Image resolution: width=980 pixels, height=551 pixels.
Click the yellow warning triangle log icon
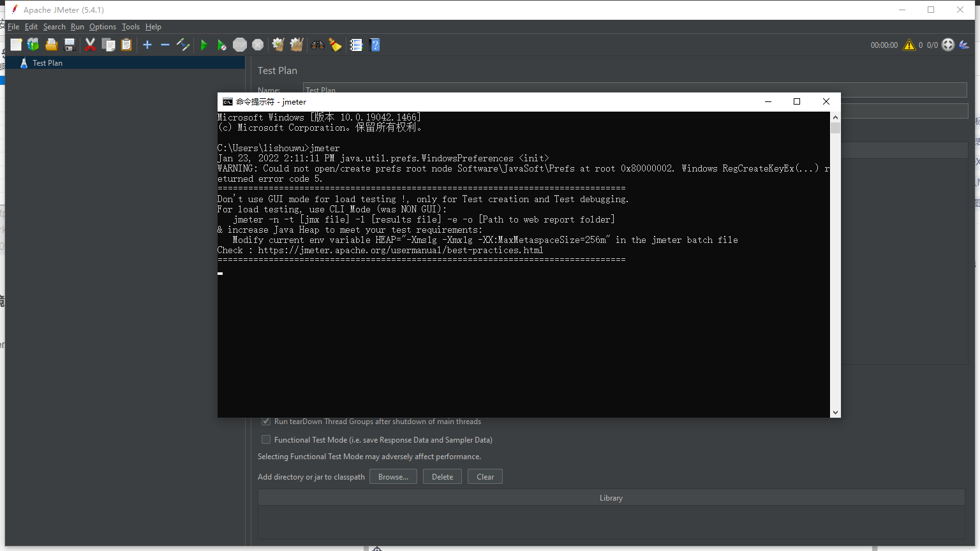click(909, 45)
